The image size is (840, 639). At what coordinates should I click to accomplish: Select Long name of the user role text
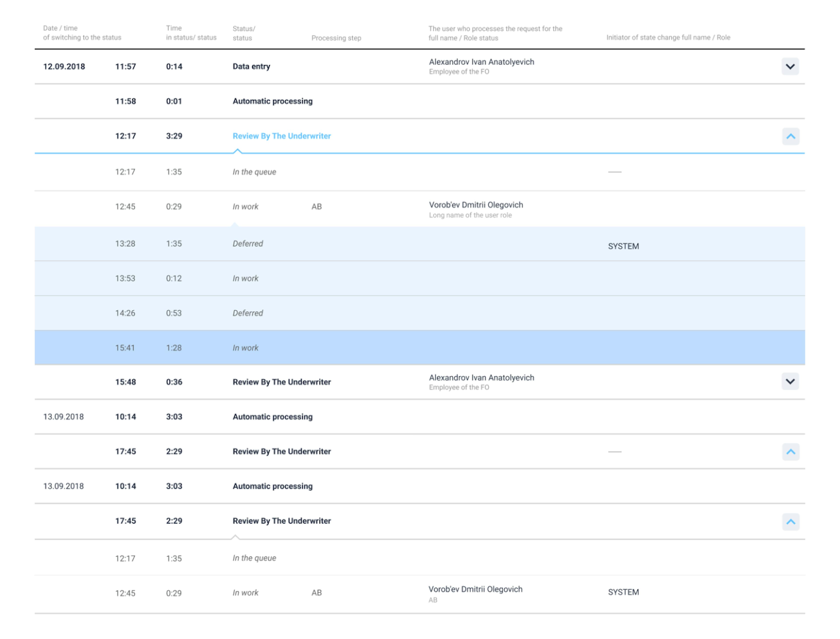pos(470,215)
